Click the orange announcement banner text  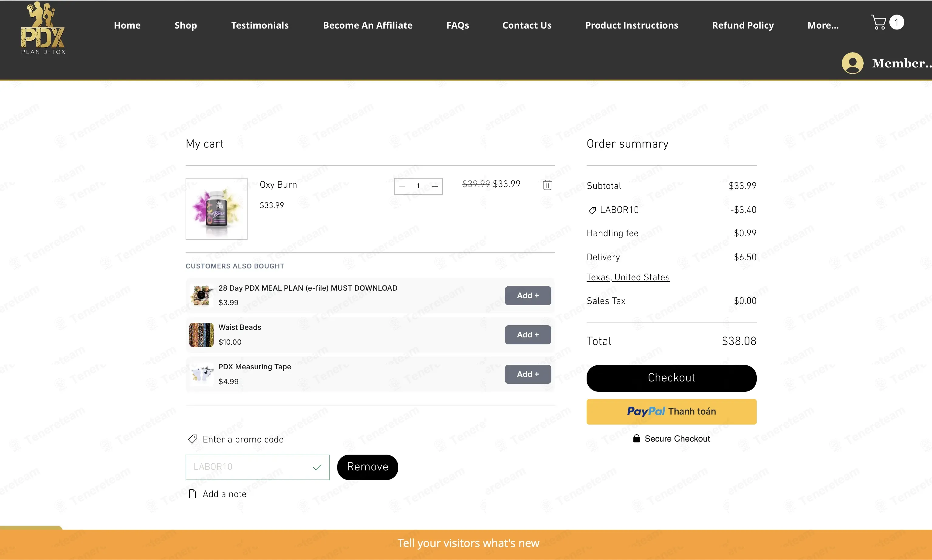coord(468,543)
